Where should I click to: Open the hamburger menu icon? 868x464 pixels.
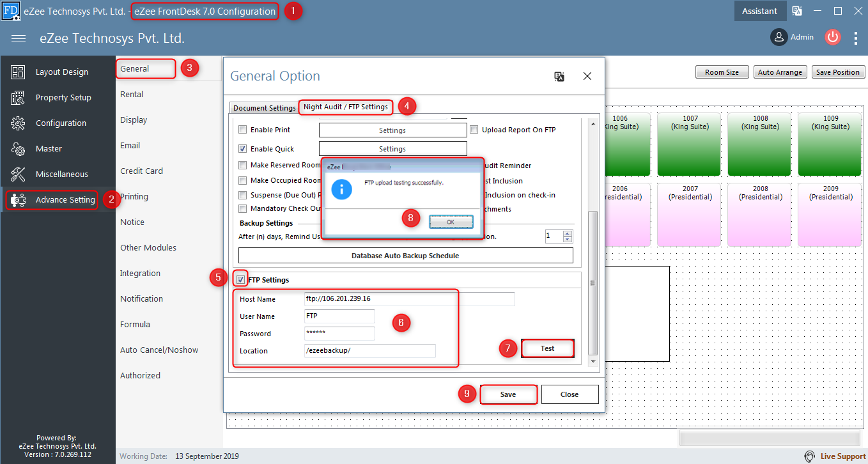(19, 39)
